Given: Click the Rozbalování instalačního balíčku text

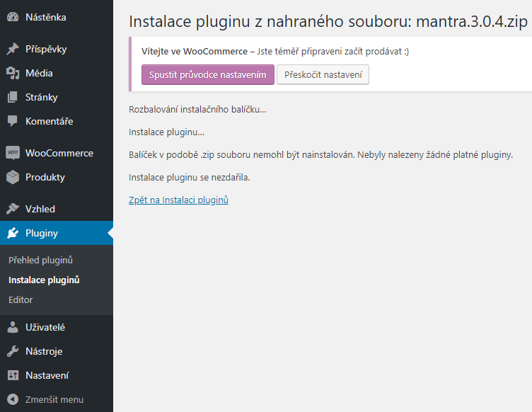Looking at the screenshot, I should (197, 109).
